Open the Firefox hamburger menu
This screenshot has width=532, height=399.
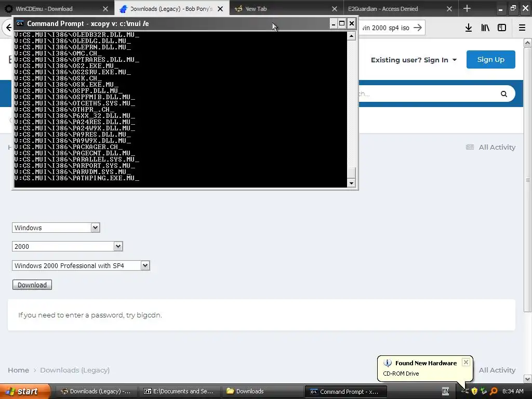[522, 28]
